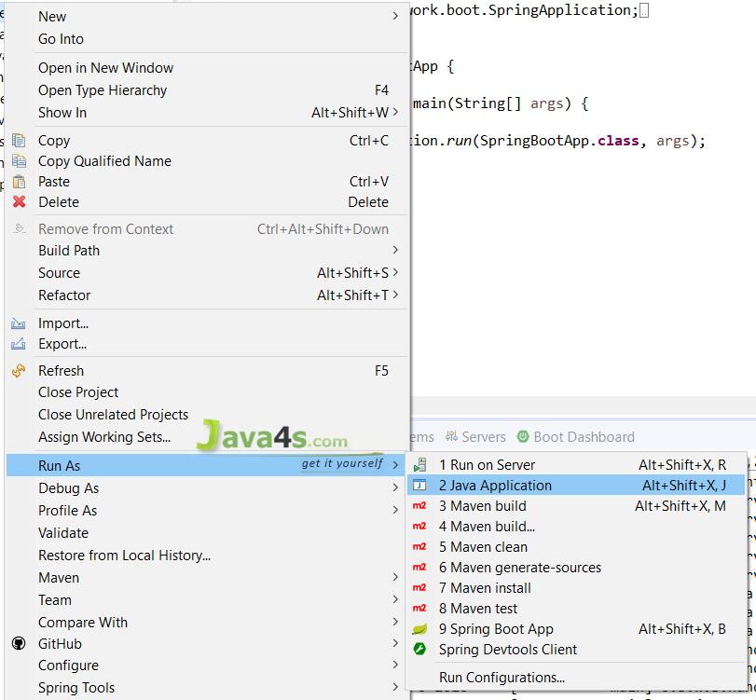The height and width of the screenshot is (700, 756).
Task: Click the Refresh arrows icon
Action: pos(19,371)
